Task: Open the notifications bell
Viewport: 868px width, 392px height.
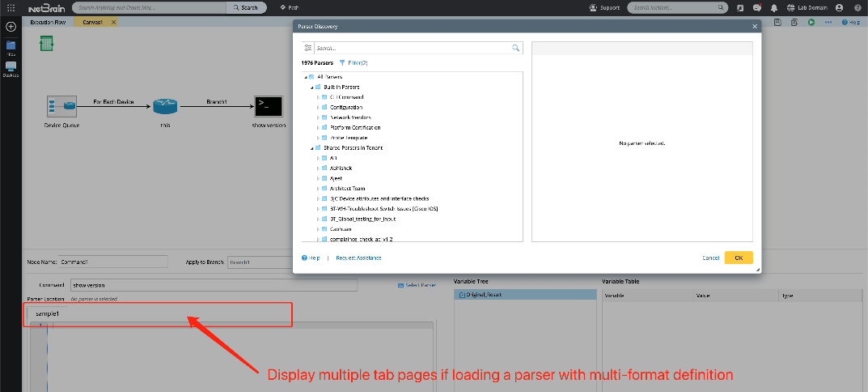Action: pyautogui.click(x=773, y=7)
